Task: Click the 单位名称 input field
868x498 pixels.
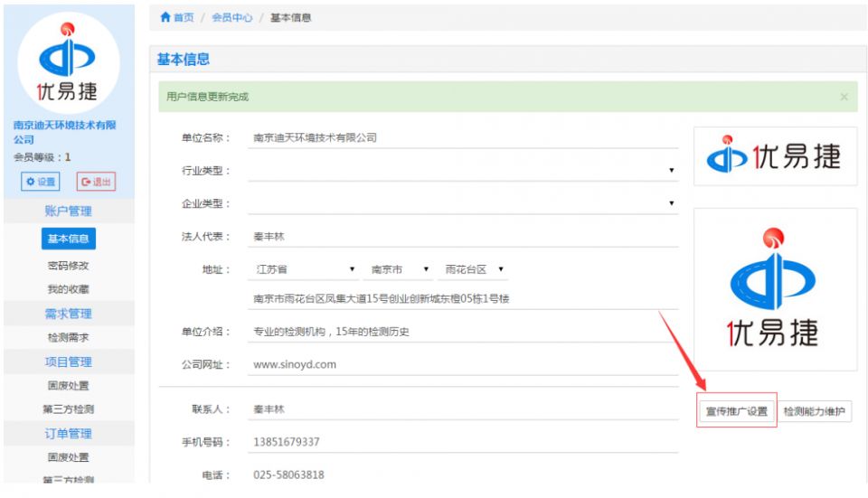Action: click(463, 138)
